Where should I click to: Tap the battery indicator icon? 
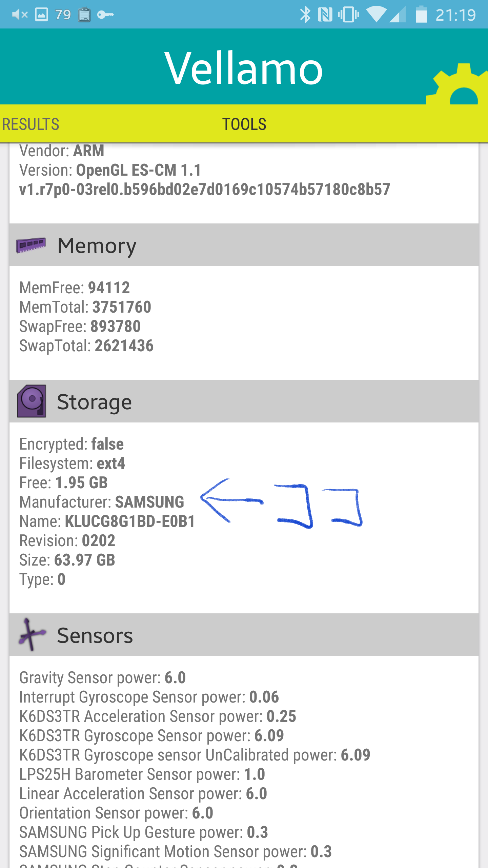pyautogui.click(x=421, y=15)
